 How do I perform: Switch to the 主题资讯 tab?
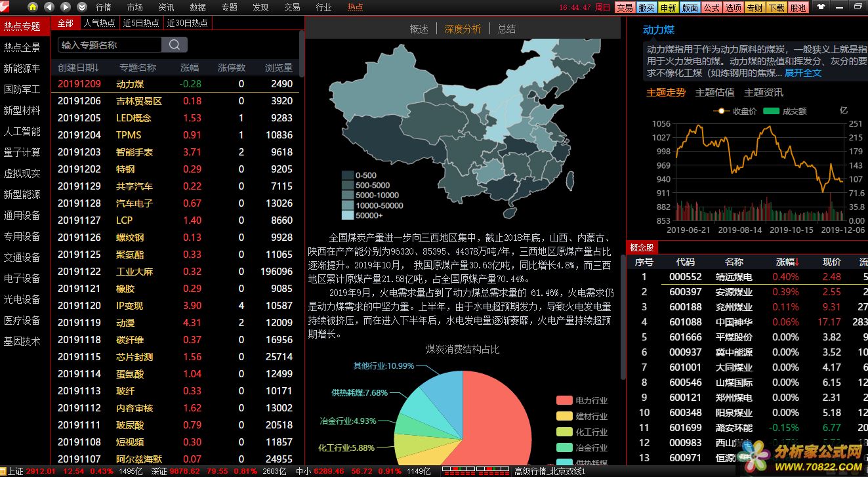[764, 93]
